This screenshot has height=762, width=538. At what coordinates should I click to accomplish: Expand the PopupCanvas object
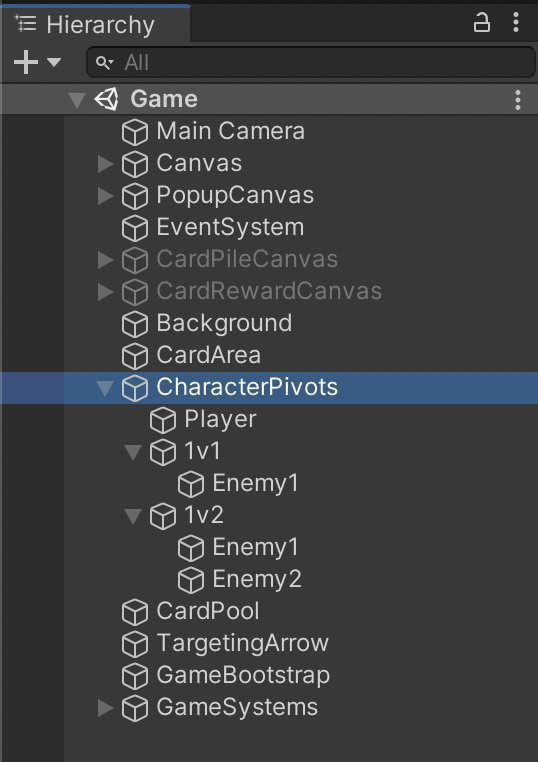click(x=105, y=196)
